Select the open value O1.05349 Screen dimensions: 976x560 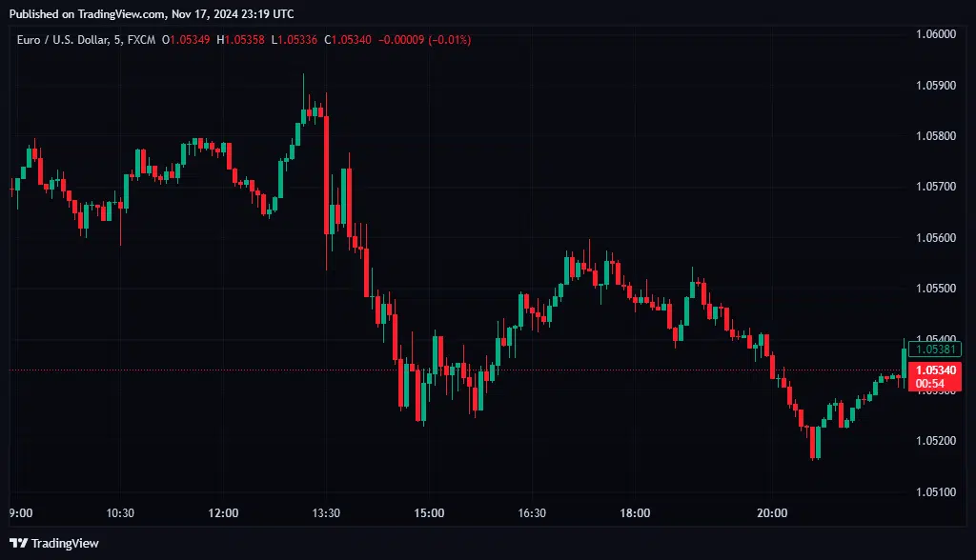186,40
